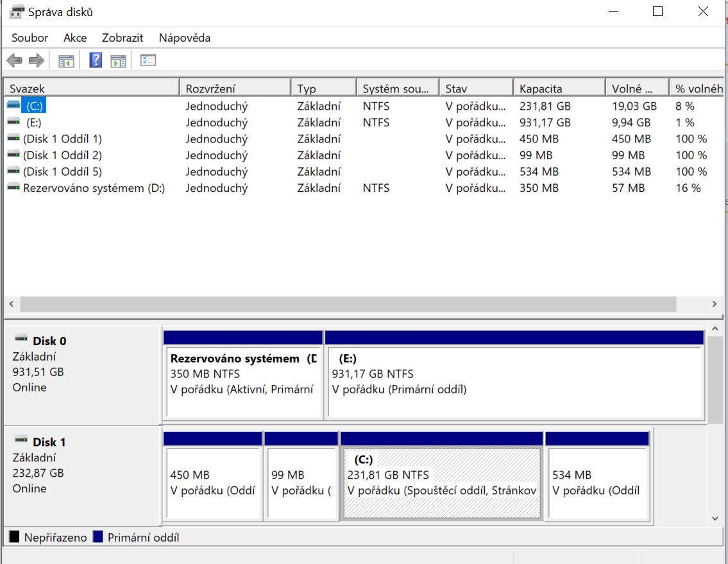Click the Forward arrow toolbar icon
The width and height of the screenshot is (728, 564).
tap(37, 61)
